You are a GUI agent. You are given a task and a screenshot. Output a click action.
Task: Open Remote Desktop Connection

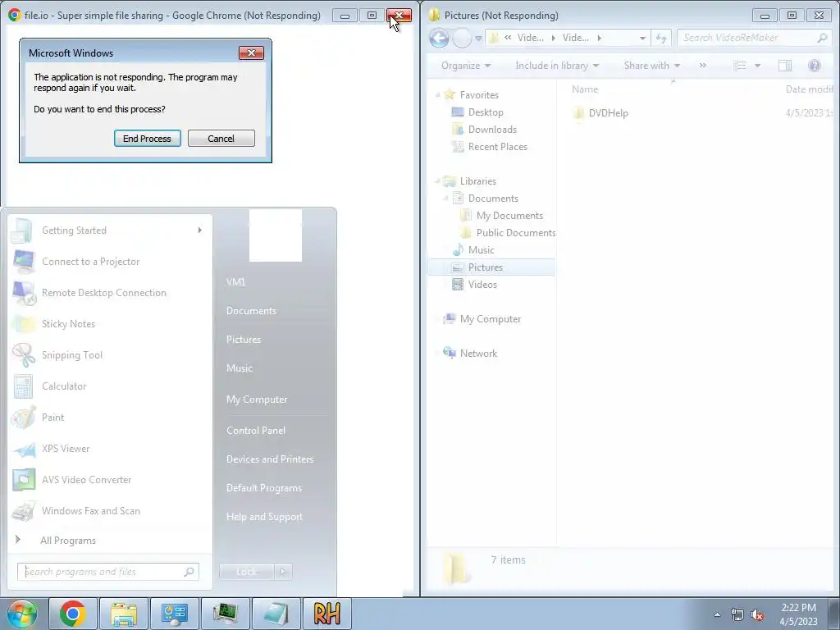(x=110, y=293)
